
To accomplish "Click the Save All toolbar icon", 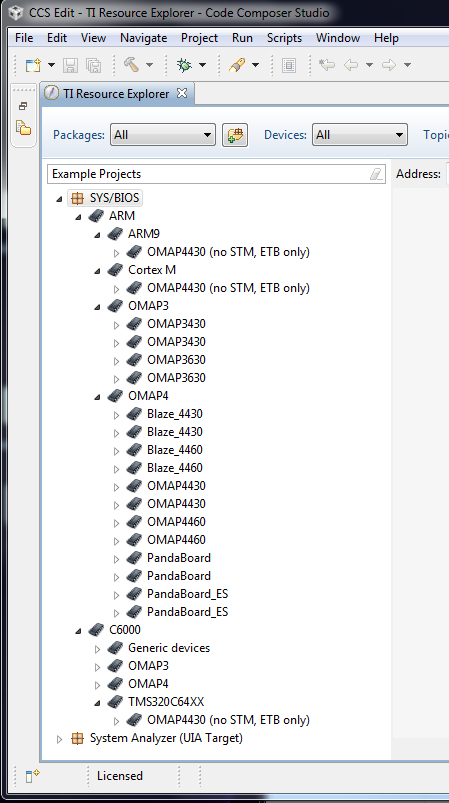I will (93, 65).
